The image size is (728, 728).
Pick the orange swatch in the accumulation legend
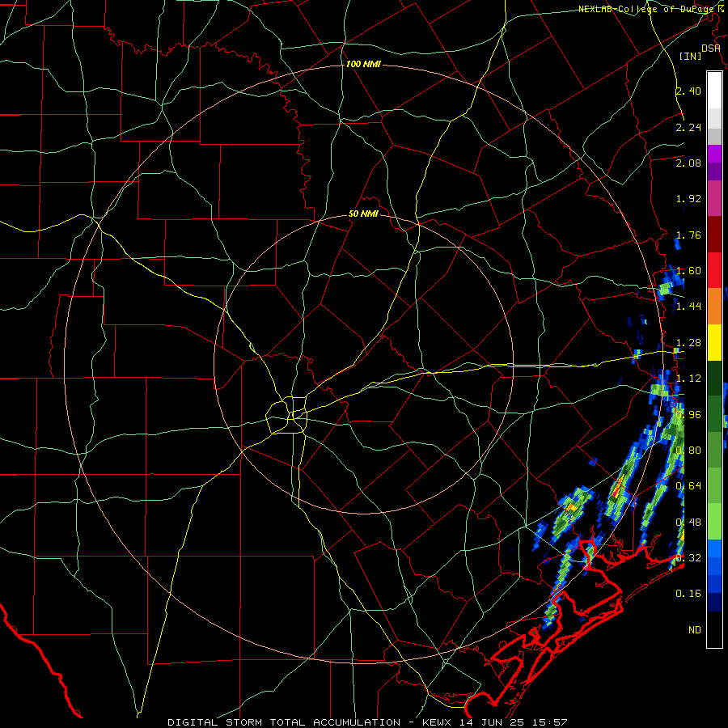pos(714,306)
